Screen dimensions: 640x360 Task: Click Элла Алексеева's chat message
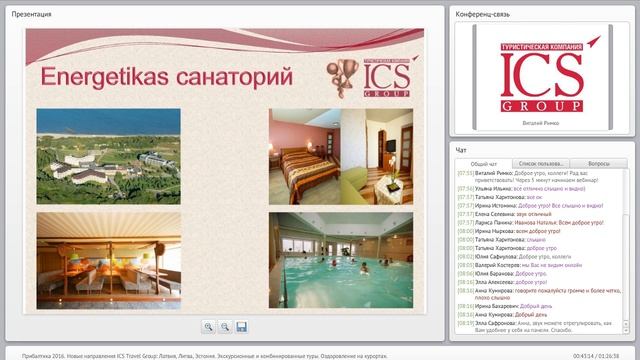[x=502, y=282]
